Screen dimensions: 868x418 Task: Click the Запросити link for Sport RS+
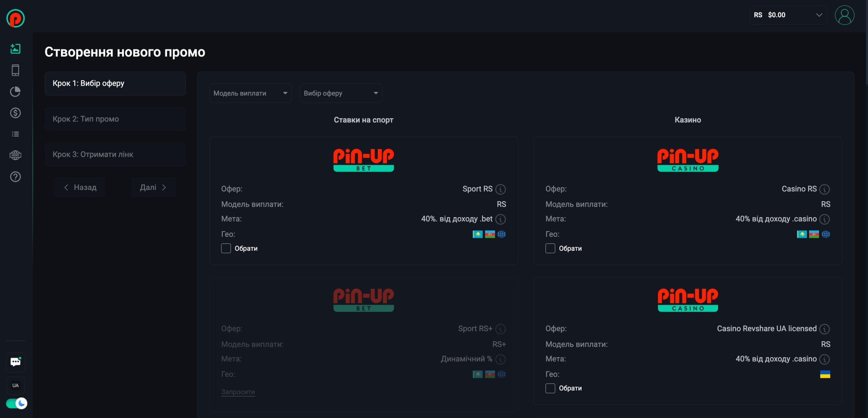[238, 392]
